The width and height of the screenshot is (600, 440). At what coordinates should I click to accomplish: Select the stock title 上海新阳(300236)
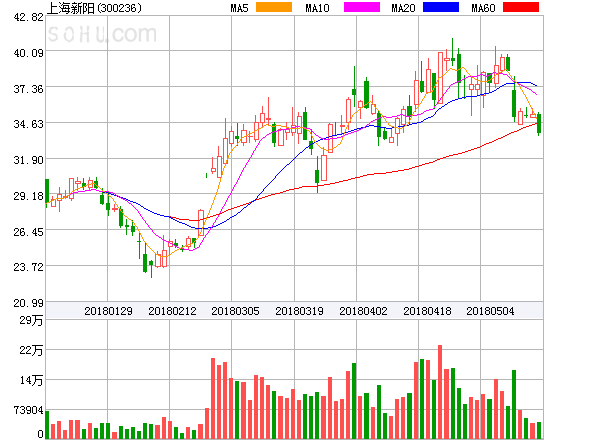tap(94, 8)
